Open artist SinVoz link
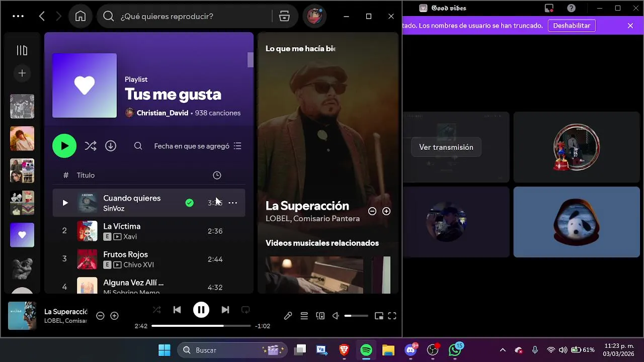Image resolution: width=644 pixels, height=362 pixels. pyautogui.click(x=114, y=208)
